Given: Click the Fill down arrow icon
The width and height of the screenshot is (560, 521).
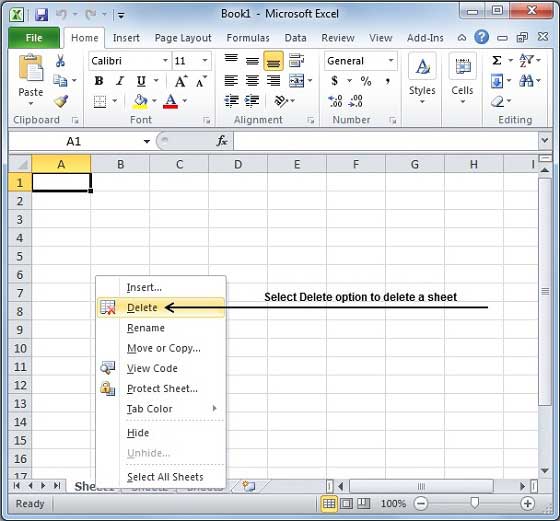Looking at the screenshot, I should tap(497, 81).
